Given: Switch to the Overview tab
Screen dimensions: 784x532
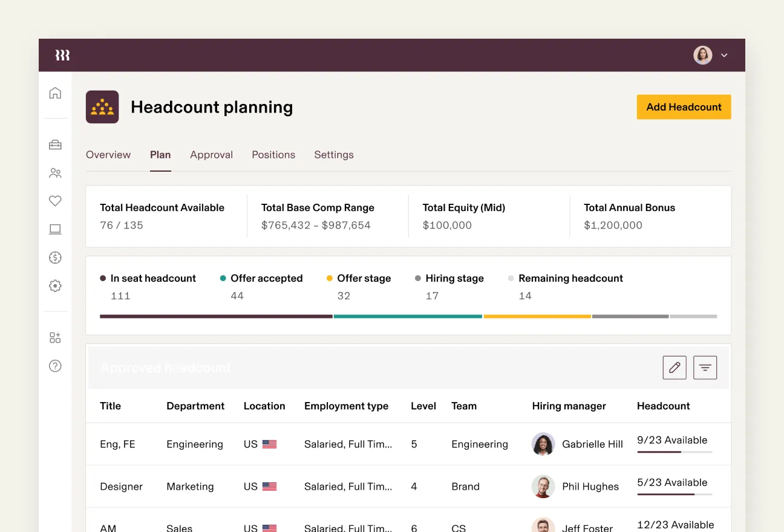Looking at the screenshot, I should (x=108, y=155).
